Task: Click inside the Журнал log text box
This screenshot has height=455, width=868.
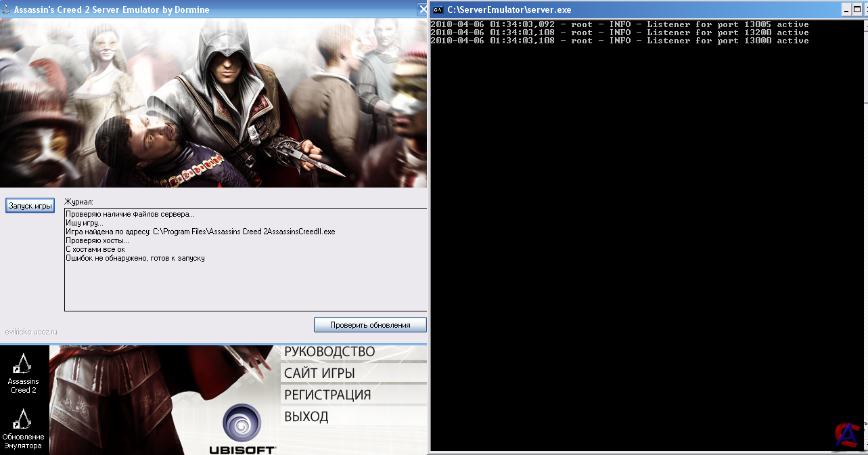Action: tap(245, 284)
